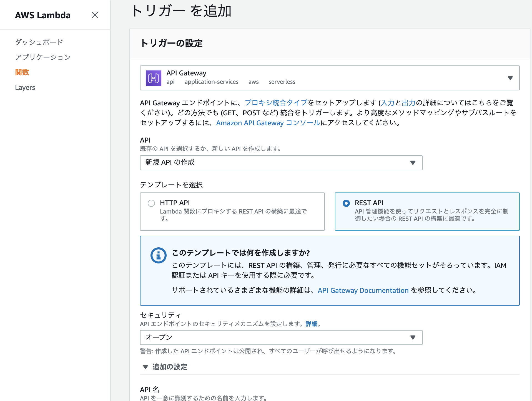Select the REST API template radio button

click(346, 203)
